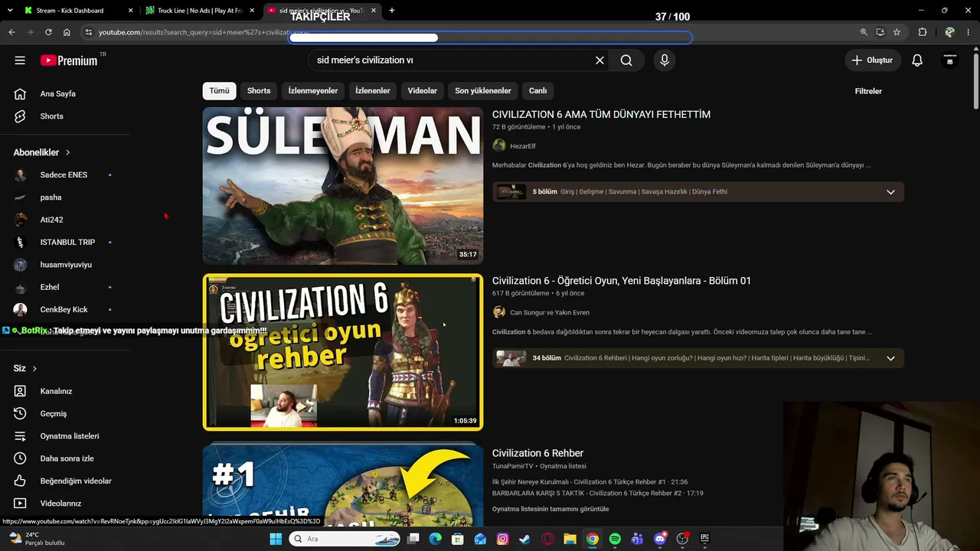The image size is (980, 551).
Task: Filter results by Videolar
Action: (423, 90)
